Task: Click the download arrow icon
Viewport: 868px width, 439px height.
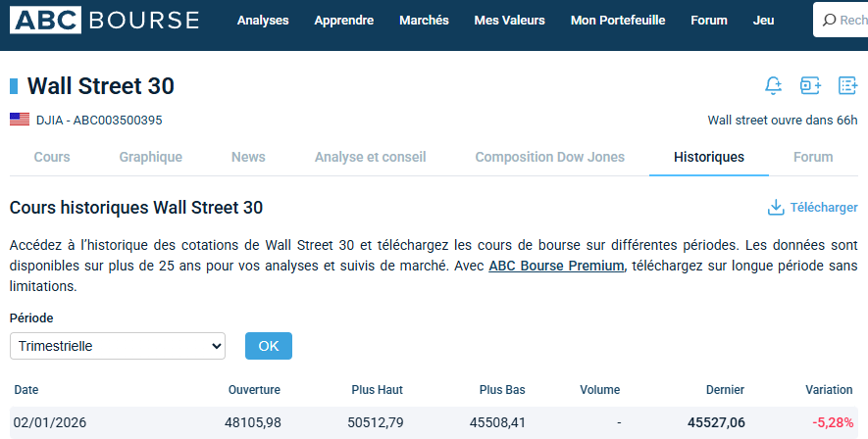Action: tap(776, 208)
